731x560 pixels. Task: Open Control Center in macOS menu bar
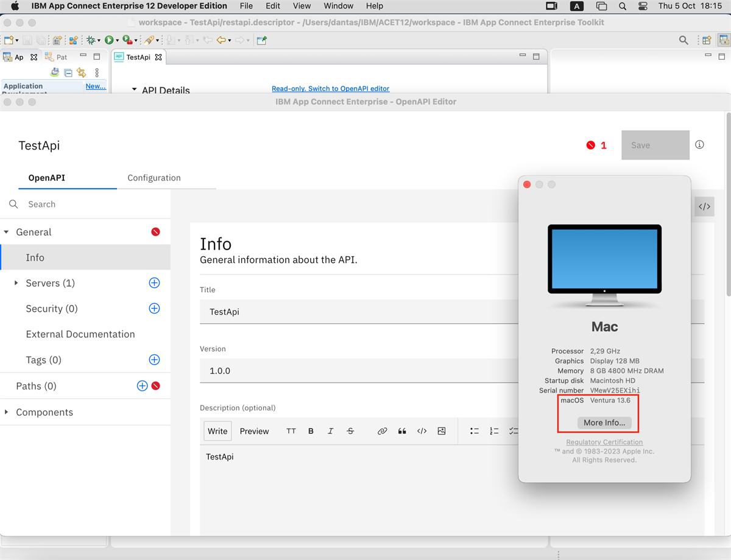tap(643, 6)
